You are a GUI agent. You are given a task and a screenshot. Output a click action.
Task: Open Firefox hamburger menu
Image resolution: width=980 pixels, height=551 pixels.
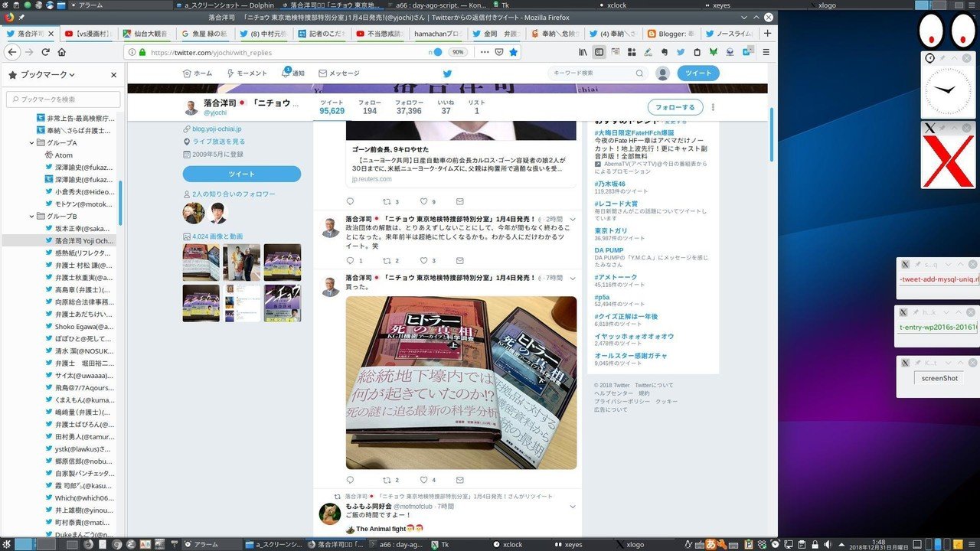[x=766, y=52]
